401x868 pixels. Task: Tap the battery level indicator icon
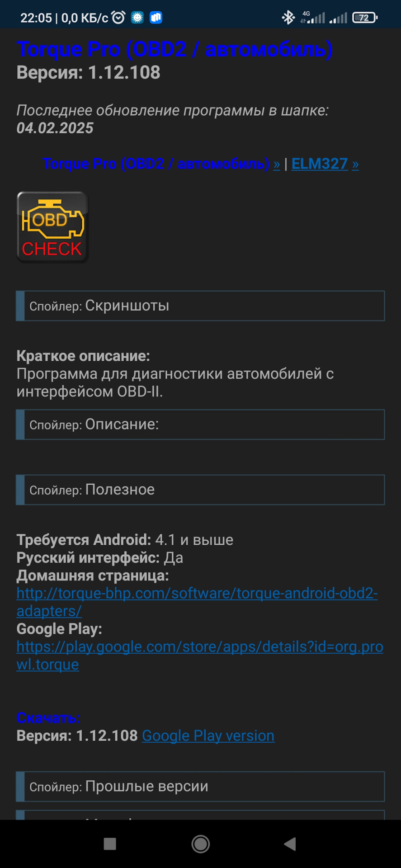click(364, 18)
